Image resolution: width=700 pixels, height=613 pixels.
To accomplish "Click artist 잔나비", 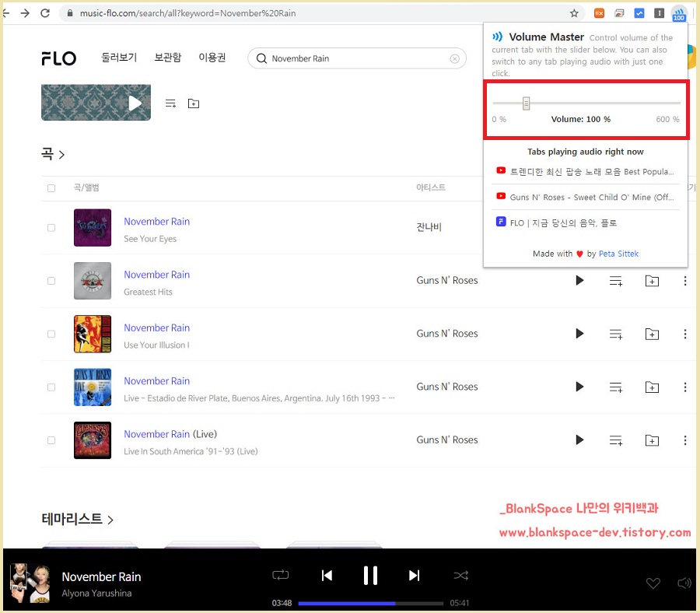I will coord(429,227).
